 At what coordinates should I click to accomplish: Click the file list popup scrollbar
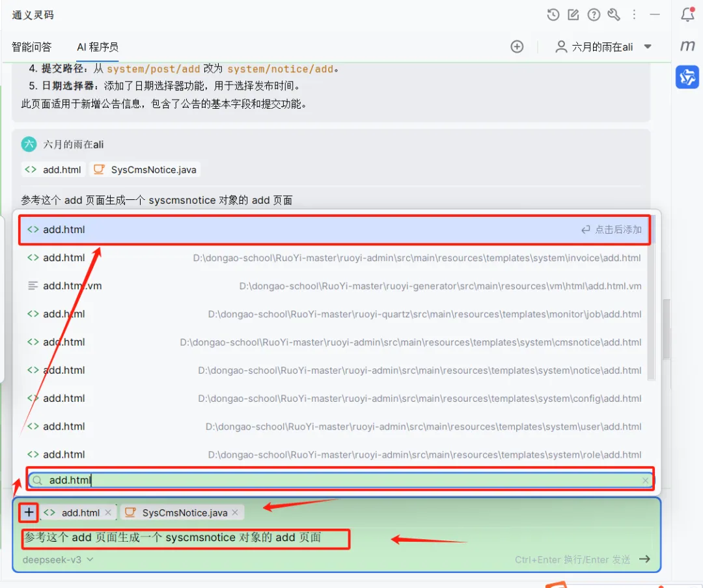(x=652, y=298)
